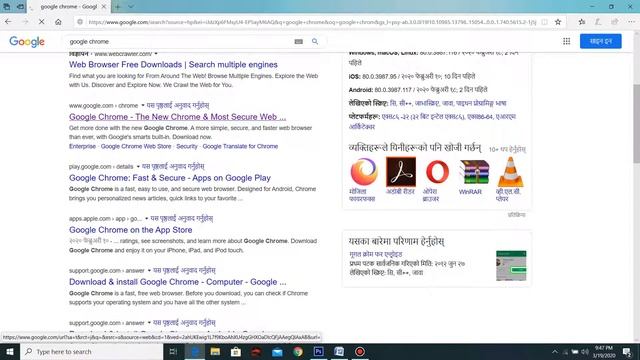Expand the ad dropdown next to webcrawler.com
This screenshot has width=640, height=360.
point(156,53)
